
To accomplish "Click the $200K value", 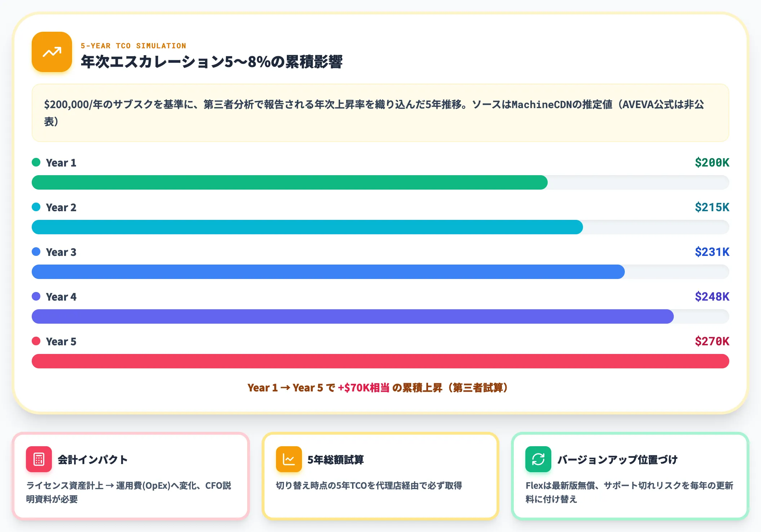I will click(712, 163).
